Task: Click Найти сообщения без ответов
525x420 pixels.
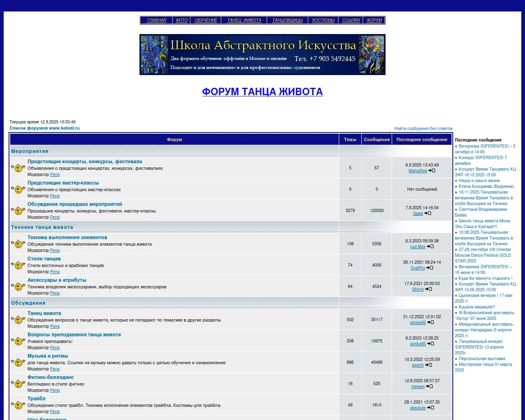Action: point(423,128)
